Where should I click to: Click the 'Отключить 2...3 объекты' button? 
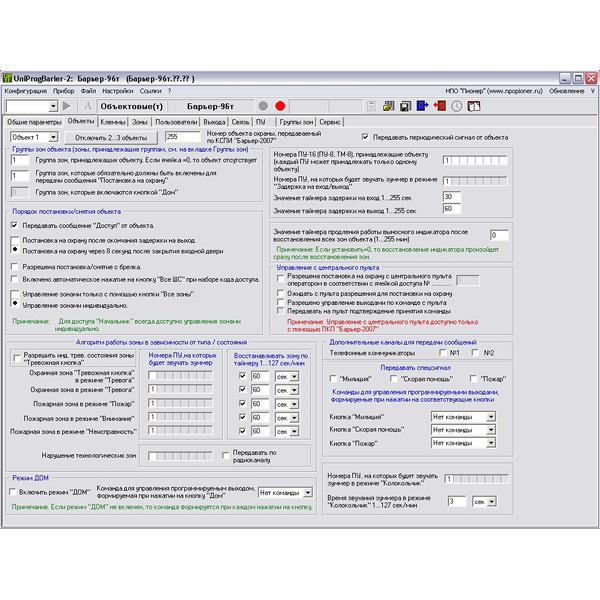coord(113,136)
